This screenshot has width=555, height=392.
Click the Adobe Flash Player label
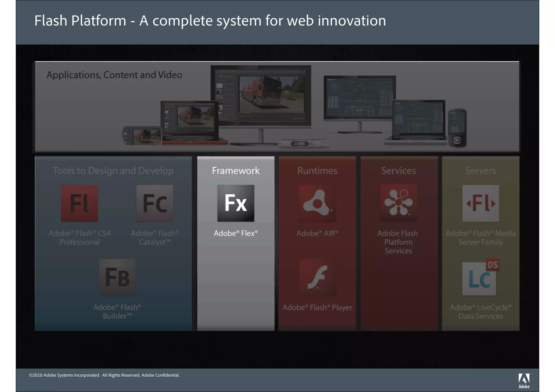(317, 307)
